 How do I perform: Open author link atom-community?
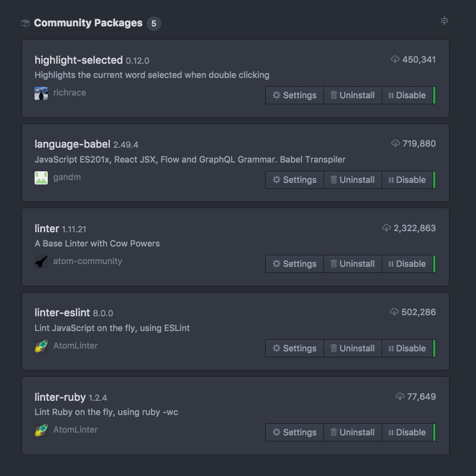click(x=88, y=261)
